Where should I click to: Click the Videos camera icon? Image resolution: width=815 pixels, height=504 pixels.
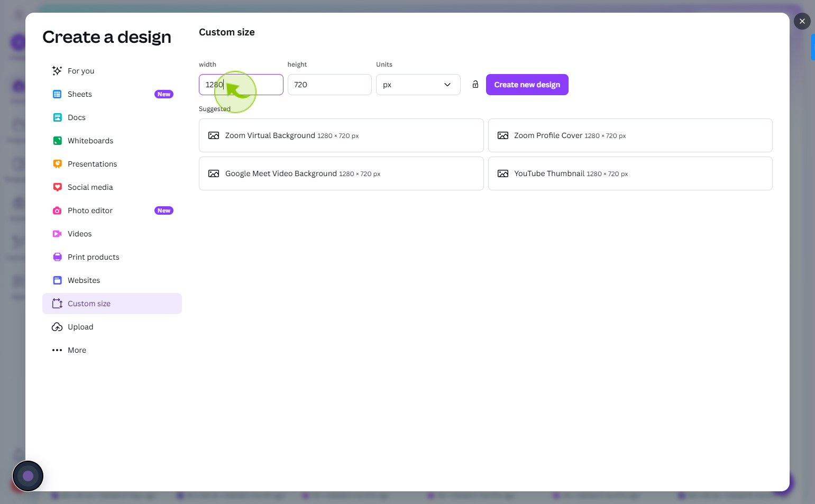click(57, 234)
